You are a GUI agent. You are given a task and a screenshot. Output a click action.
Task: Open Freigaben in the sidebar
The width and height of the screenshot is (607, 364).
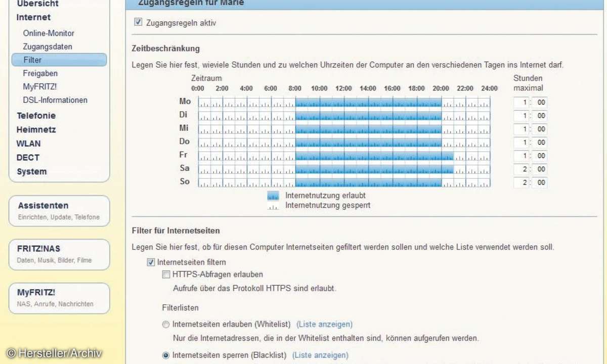[40, 73]
